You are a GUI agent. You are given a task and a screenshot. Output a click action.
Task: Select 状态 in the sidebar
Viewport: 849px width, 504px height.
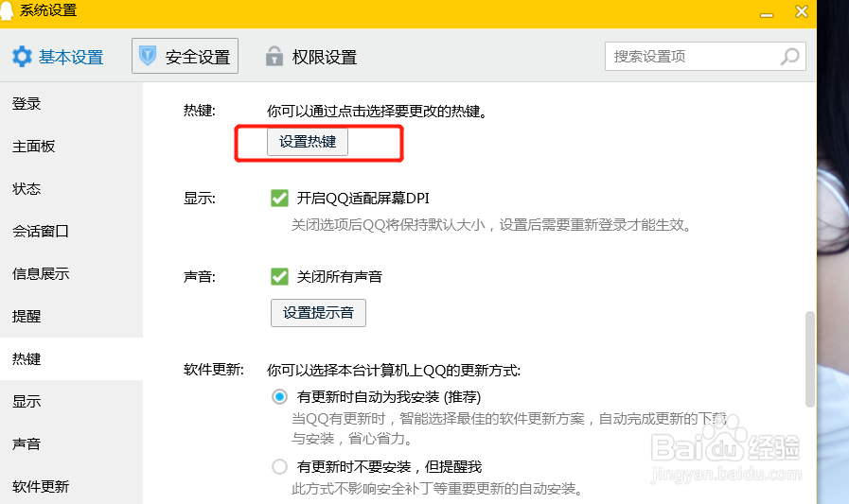pos(72,189)
